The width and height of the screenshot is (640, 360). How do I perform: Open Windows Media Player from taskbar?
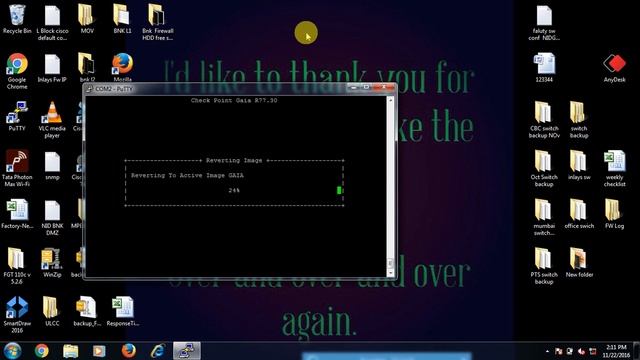click(x=99, y=351)
